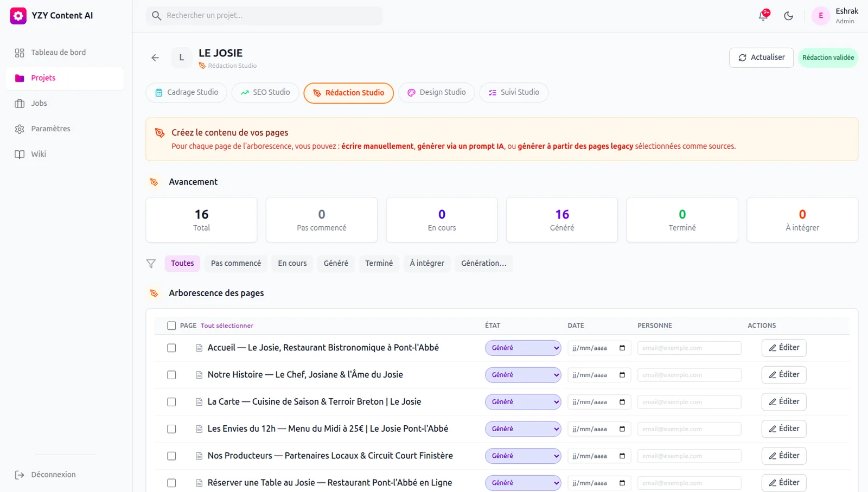This screenshot has height=492, width=868.
Task: Check the Notre Histoire row checkbox
Action: [171, 375]
